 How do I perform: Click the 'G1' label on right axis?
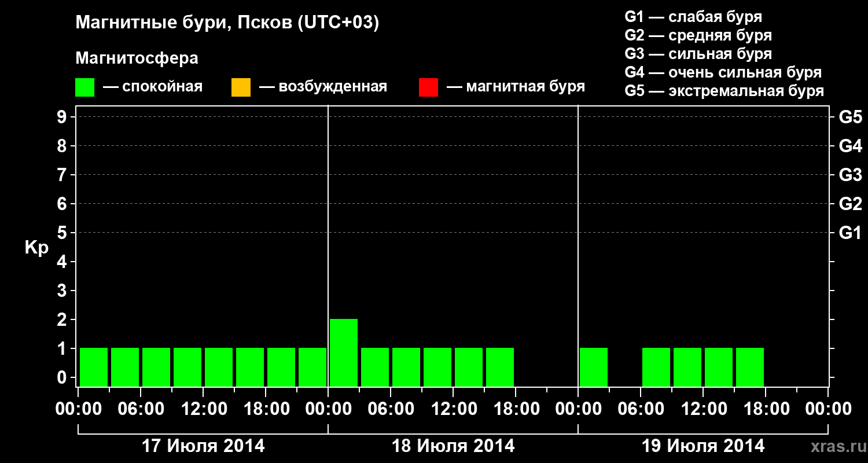click(x=850, y=233)
